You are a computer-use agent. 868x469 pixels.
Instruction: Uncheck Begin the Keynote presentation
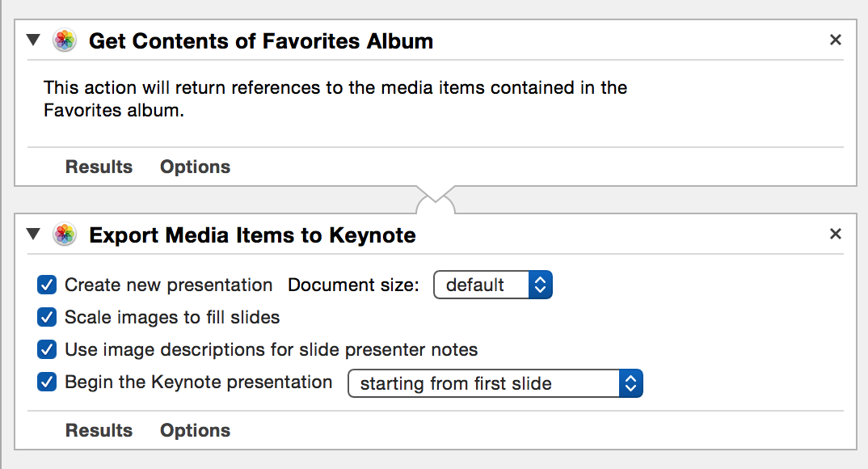pos(47,382)
